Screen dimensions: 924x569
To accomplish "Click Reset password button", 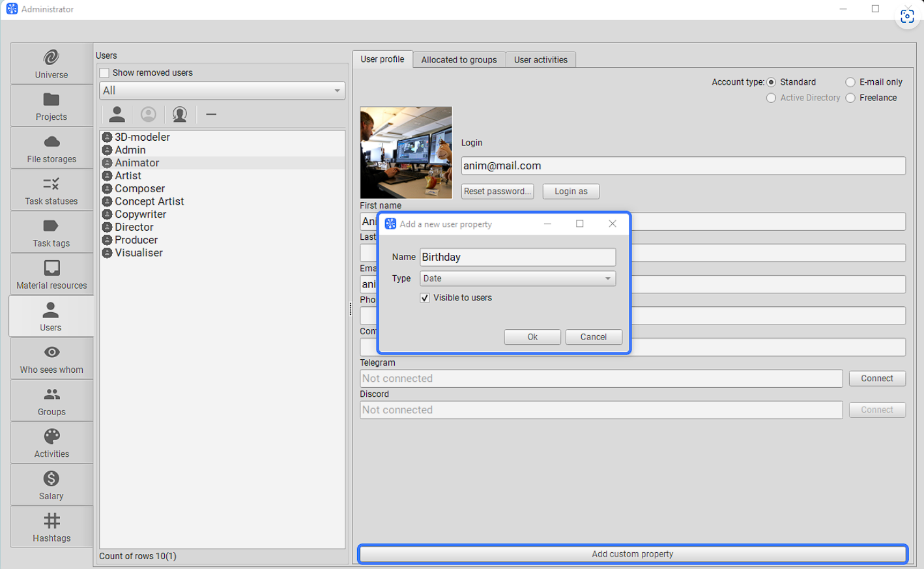I will click(497, 192).
